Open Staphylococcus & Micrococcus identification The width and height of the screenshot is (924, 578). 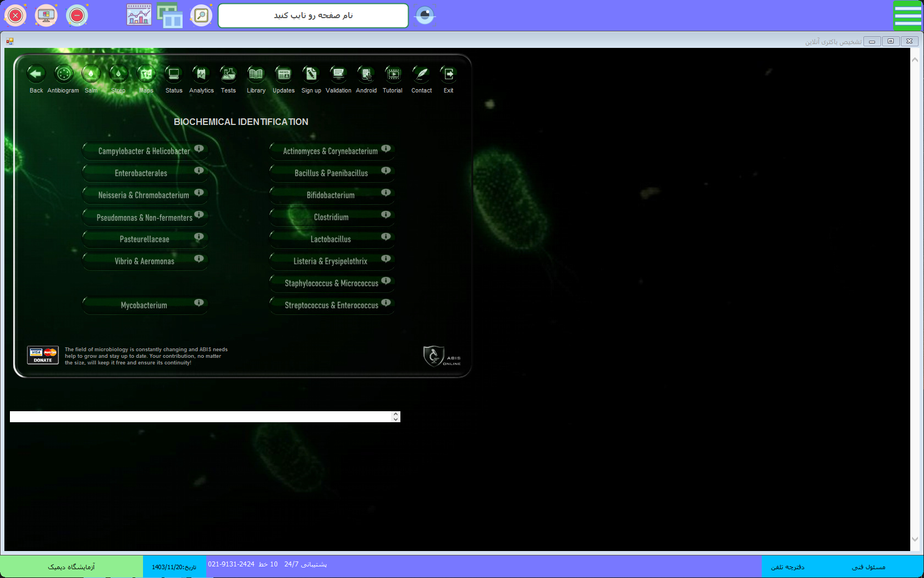click(x=331, y=283)
